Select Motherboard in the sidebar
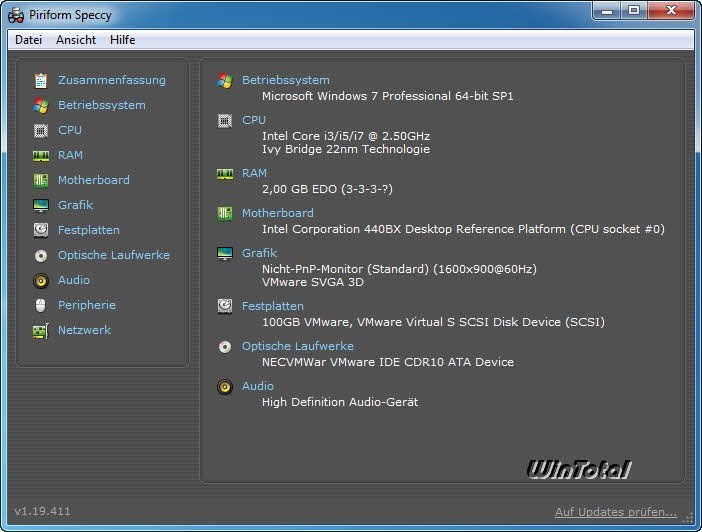 (94, 180)
